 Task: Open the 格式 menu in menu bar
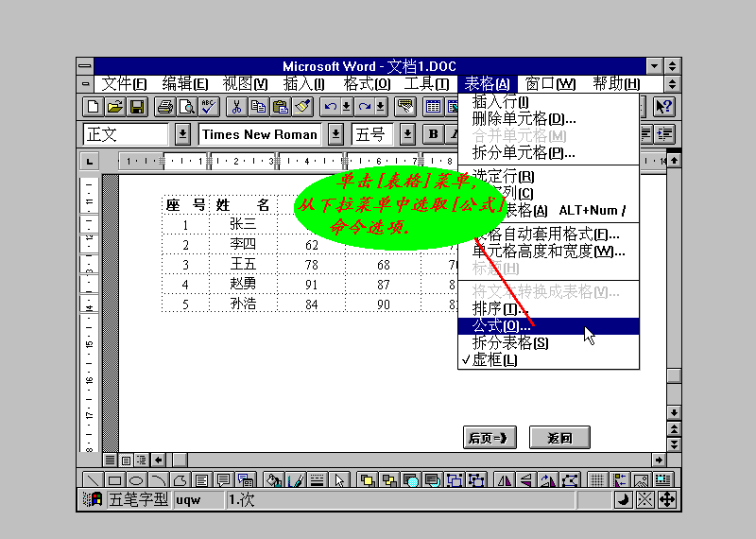pyautogui.click(x=366, y=83)
